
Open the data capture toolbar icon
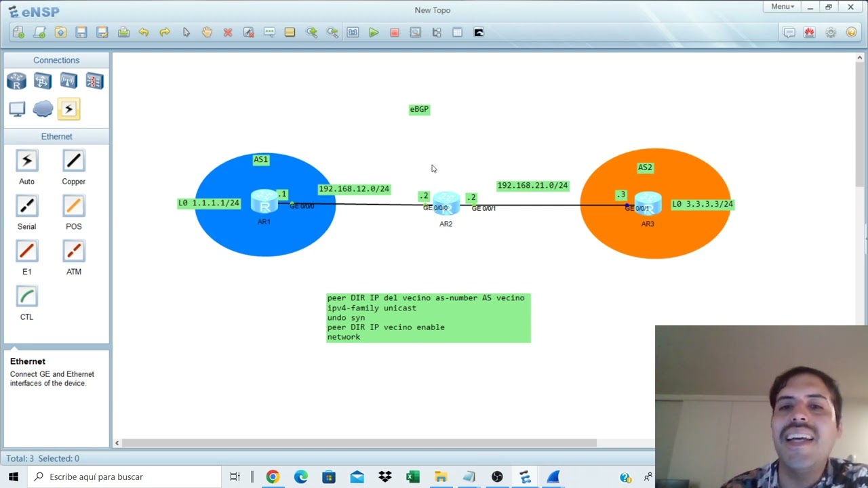pos(416,33)
